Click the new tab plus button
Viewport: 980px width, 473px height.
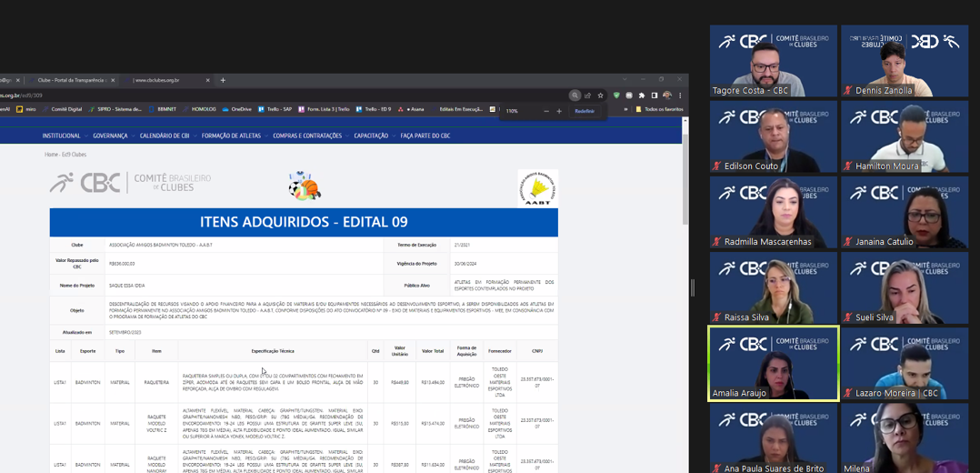(223, 80)
